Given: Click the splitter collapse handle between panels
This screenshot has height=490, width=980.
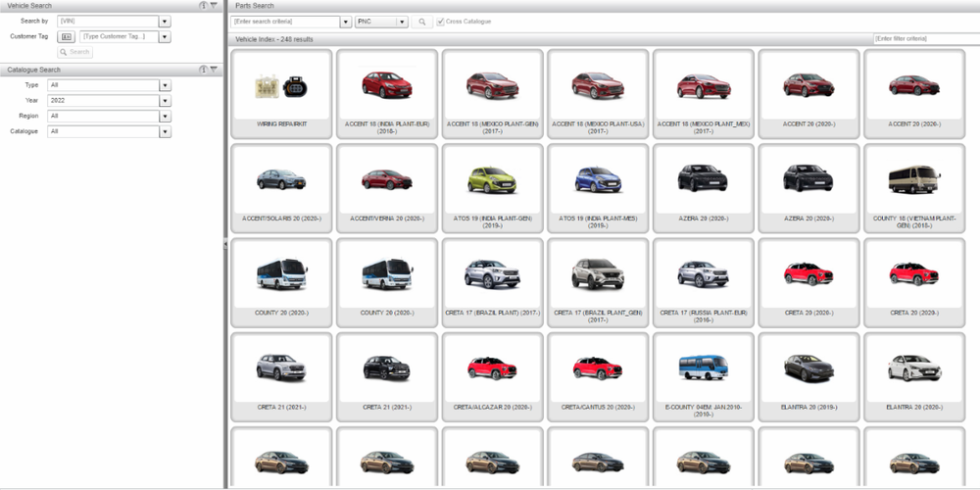Looking at the screenshot, I should tap(225, 245).
